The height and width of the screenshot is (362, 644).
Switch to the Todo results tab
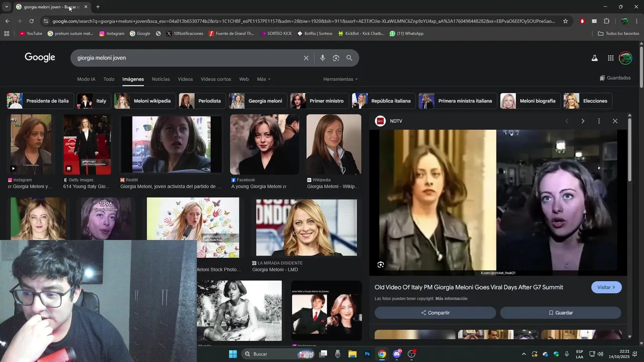(x=109, y=79)
